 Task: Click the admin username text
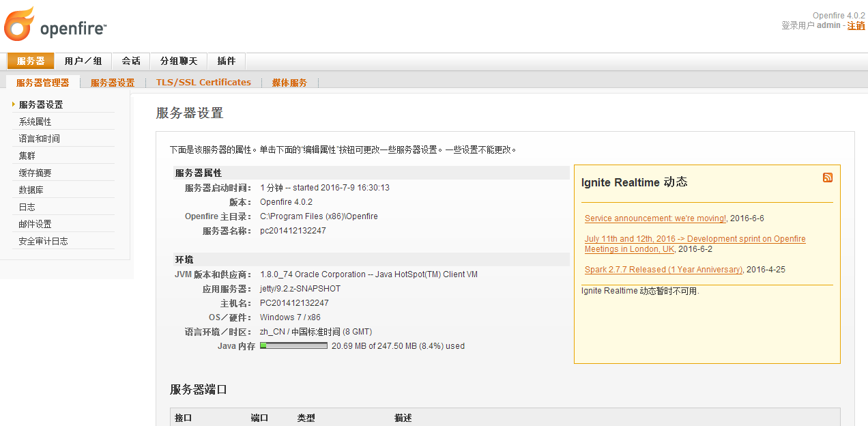click(x=828, y=25)
